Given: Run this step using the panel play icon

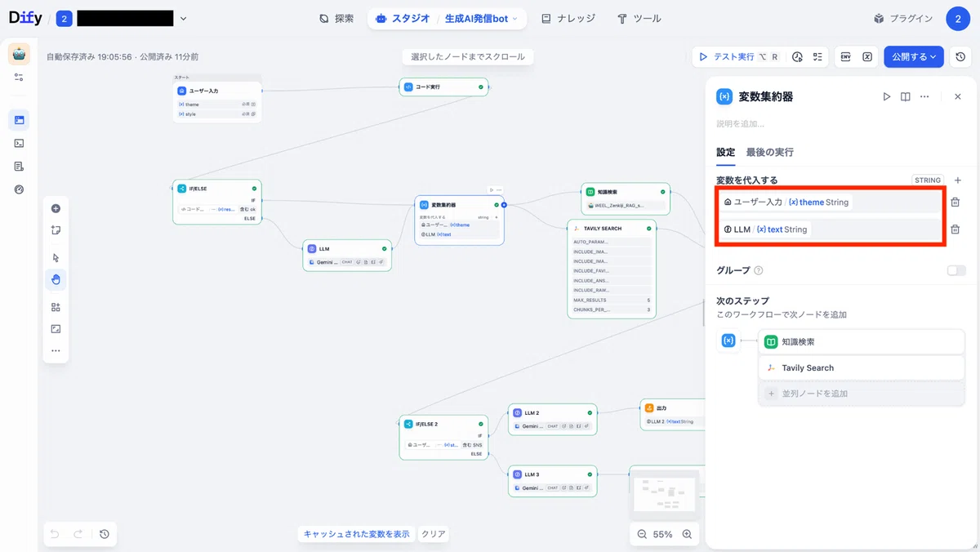Looking at the screenshot, I should coord(887,96).
